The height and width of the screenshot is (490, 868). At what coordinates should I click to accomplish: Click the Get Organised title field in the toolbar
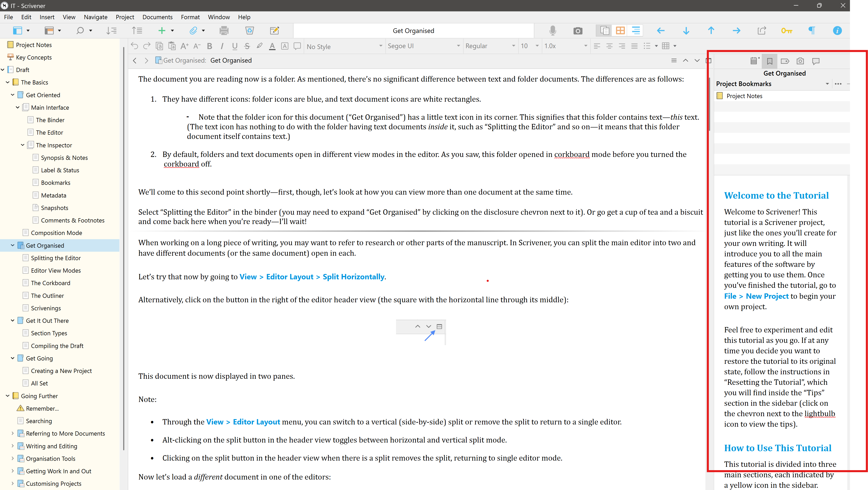pos(413,31)
